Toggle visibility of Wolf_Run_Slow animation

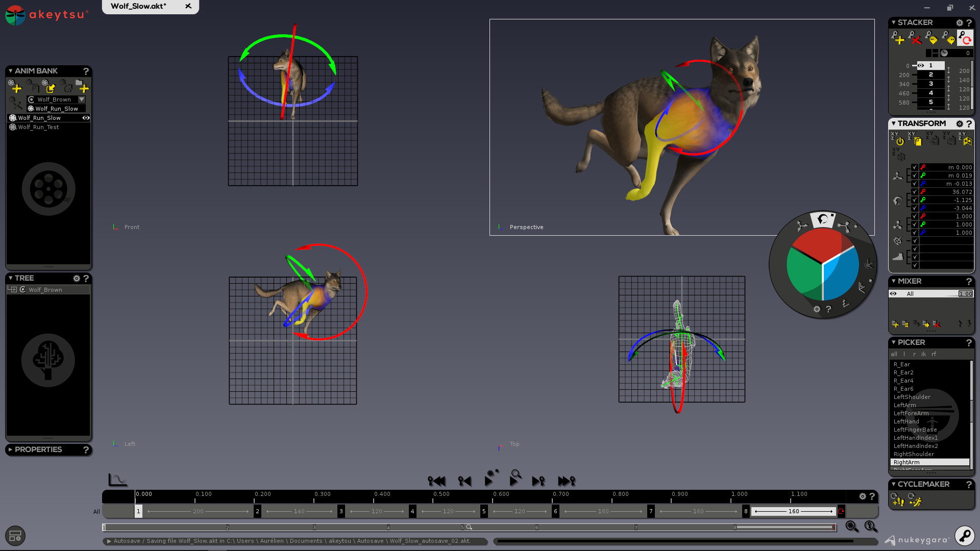[x=86, y=118]
